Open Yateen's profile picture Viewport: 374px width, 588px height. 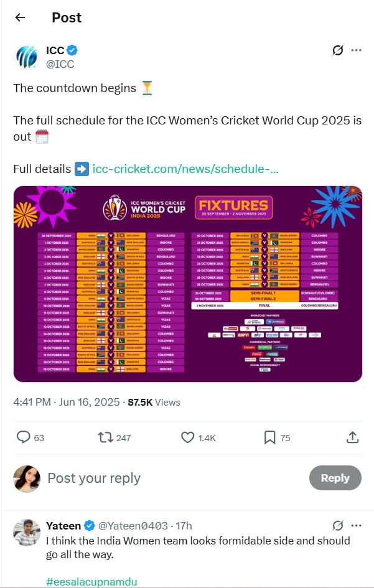click(27, 533)
